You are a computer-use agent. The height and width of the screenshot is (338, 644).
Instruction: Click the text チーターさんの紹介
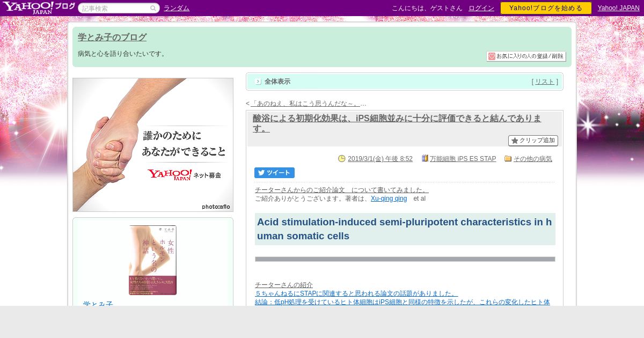point(284,285)
